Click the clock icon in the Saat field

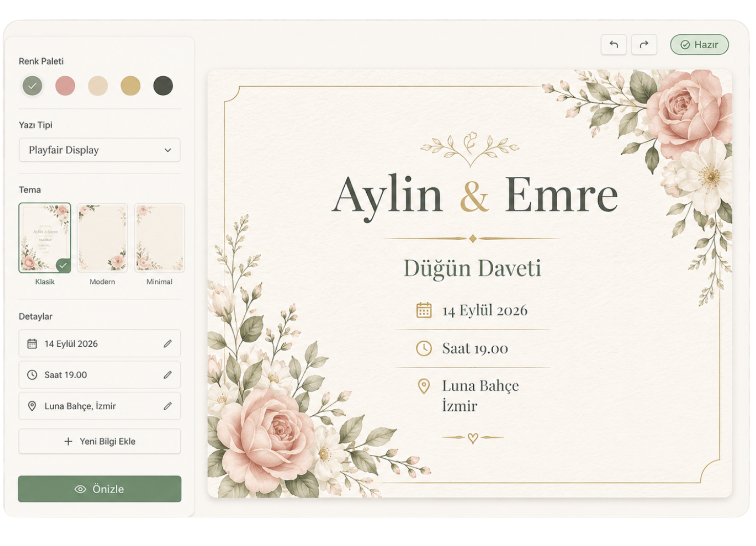[x=32, y=375]
